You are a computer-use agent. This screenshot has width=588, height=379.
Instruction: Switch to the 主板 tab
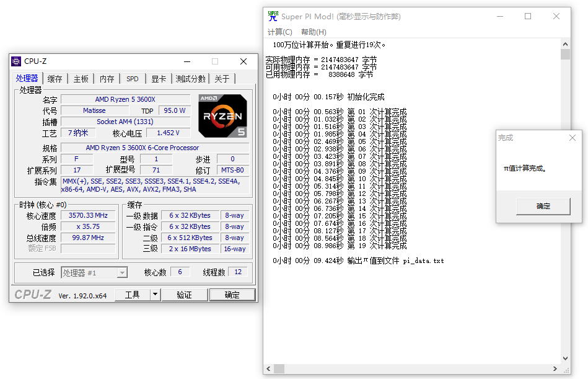pos(81,79)
